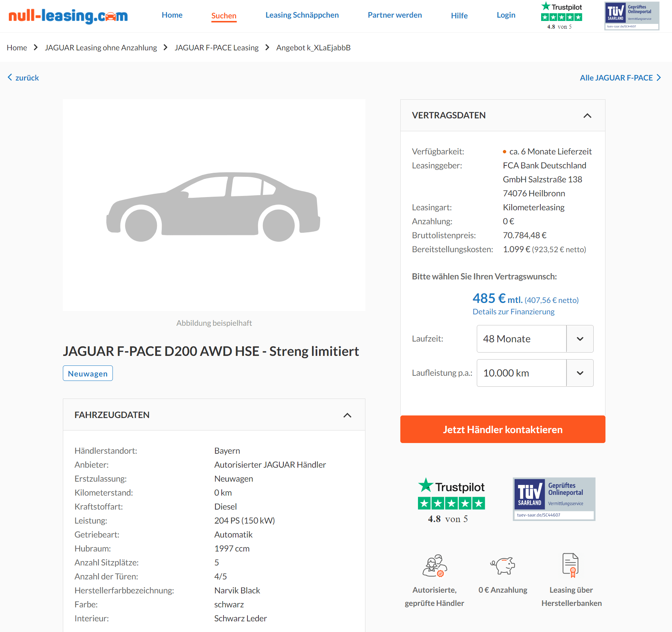Screen dimensions: 672x632
Task: Collapse the VERTRAGSDATEN section chevron
Action: coord(587,115)
